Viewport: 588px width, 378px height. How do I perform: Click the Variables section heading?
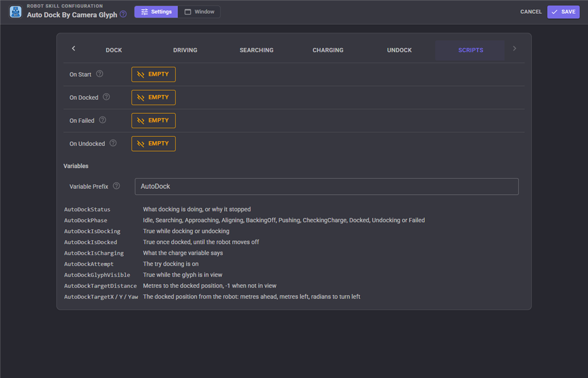pyautogui.click(x=76, y=166)
